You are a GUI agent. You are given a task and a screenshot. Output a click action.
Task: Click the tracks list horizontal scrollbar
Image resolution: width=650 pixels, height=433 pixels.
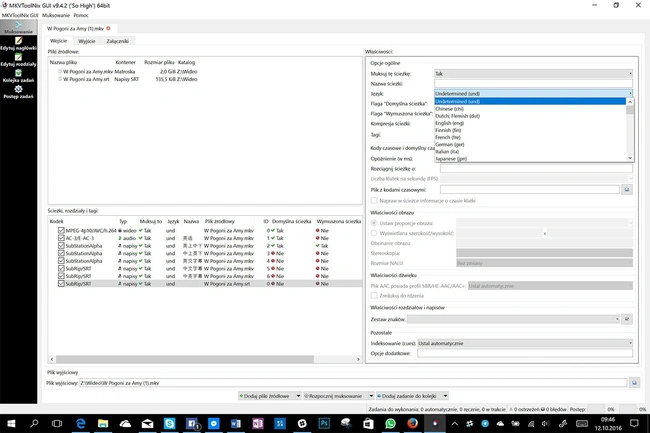coord(185,359)
